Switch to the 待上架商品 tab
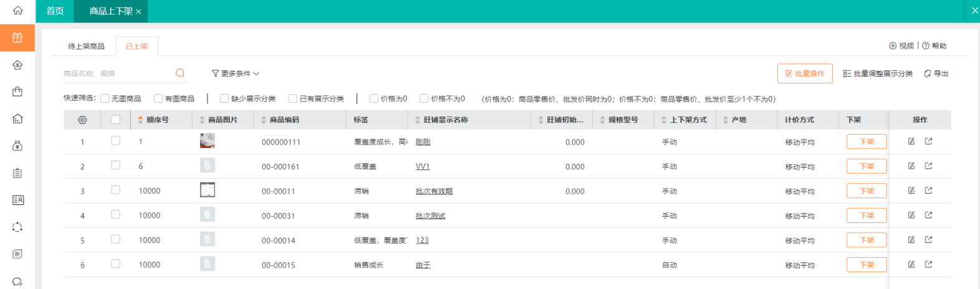 point(86,46)
